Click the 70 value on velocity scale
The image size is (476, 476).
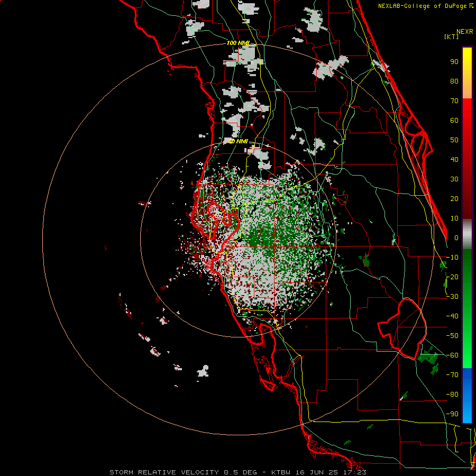pyautogui.click(x=454, y=101)
